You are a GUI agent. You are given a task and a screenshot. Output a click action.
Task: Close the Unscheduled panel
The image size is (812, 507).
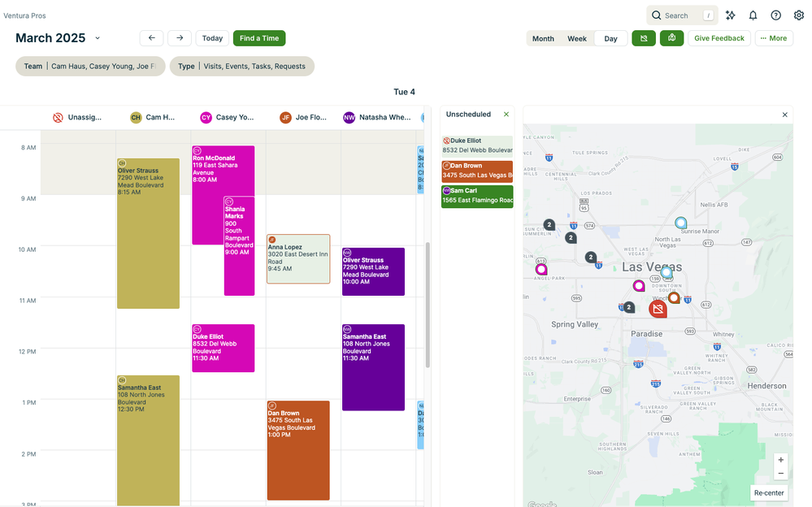click(x=506, y=115)
